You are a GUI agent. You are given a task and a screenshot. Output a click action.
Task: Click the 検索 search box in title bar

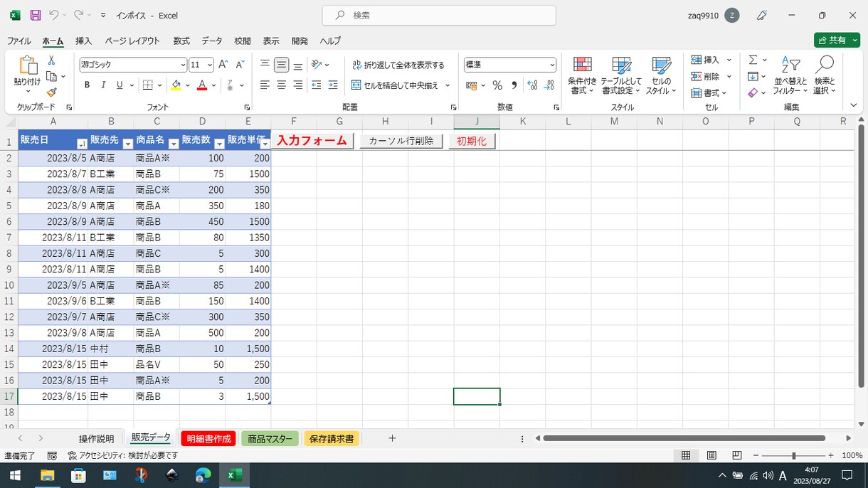tap(439, 15)
